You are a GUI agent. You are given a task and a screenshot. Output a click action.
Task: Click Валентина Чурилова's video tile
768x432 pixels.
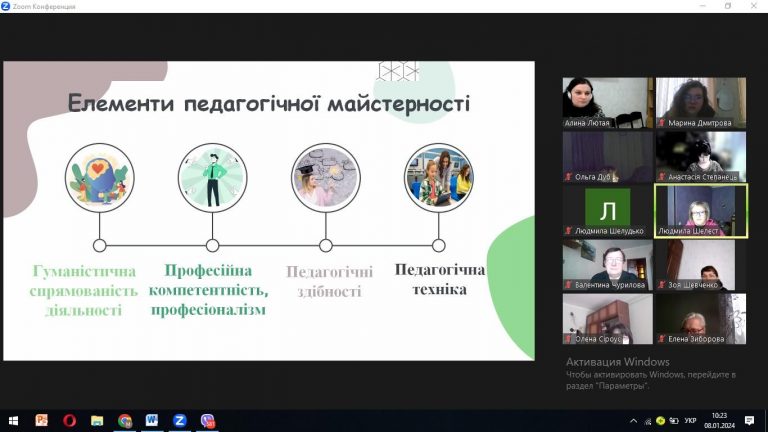point(607,264)
